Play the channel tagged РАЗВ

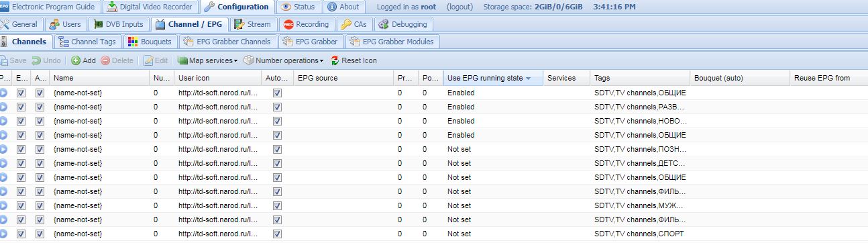(4, 107)
